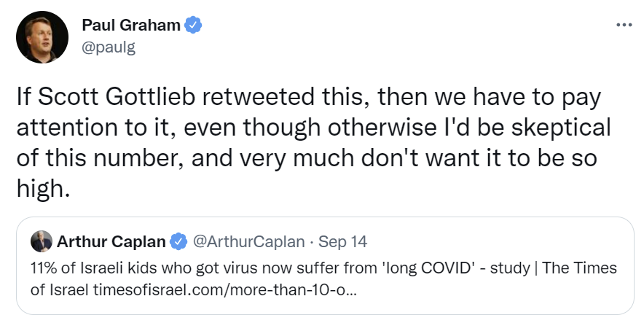Click 'The Times' at quoted headline end

579,268
